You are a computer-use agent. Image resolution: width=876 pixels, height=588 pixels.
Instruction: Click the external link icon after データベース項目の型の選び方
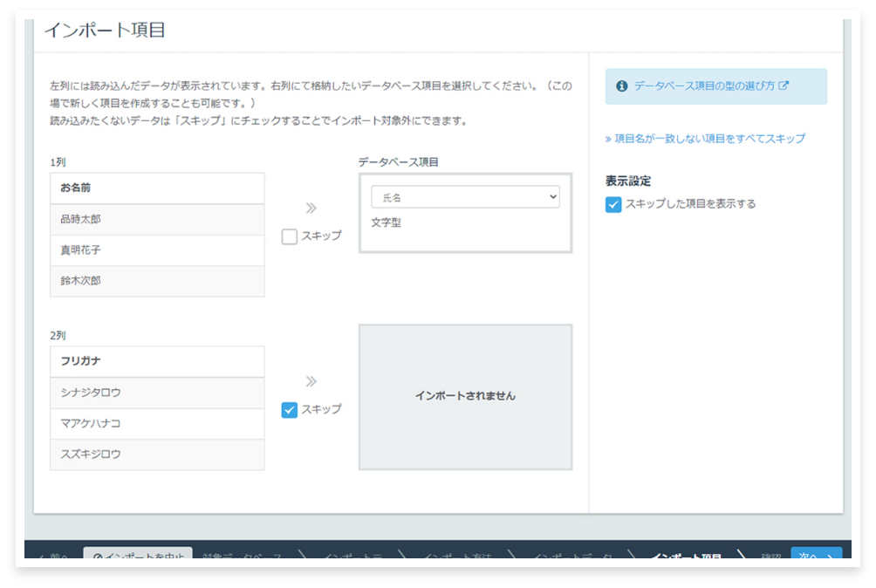click(x=784, y=85)
